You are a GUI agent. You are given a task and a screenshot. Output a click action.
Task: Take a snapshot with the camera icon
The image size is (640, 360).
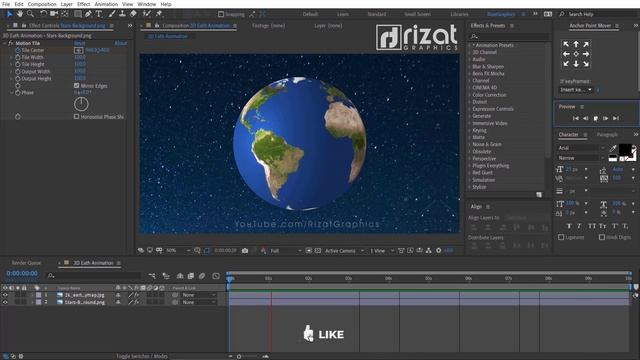click(245, 251)
